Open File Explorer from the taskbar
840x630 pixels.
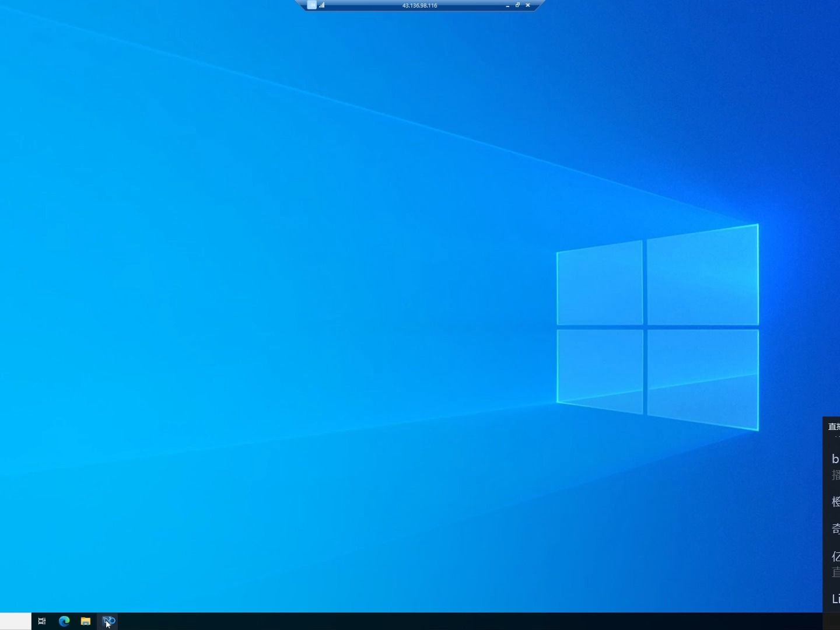86,621
